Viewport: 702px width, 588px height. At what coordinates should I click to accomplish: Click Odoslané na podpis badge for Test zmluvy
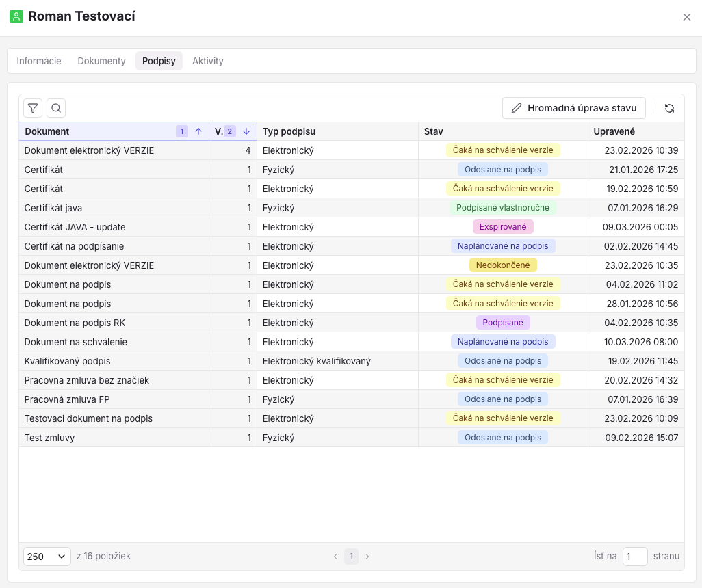[503, 437]
